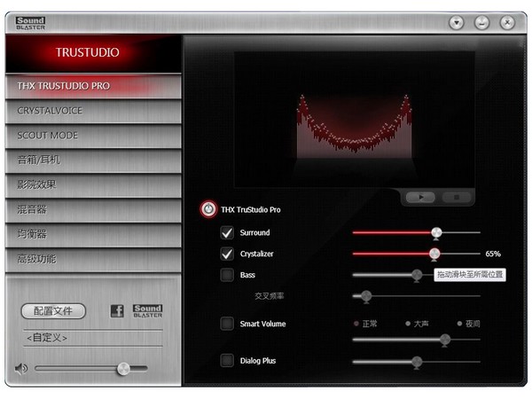Enable the Dialog Plus checkbox
Screen dimensions: 532x399
[x=227, y=360]
